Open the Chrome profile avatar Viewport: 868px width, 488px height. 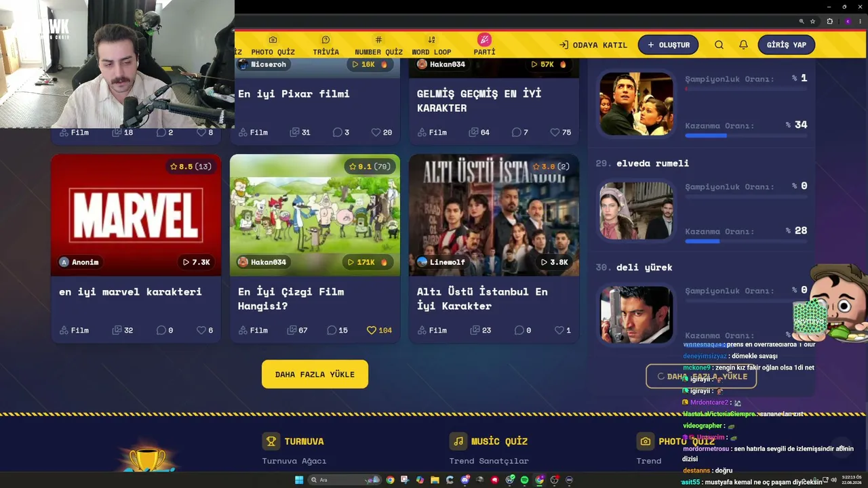point(848,22)
